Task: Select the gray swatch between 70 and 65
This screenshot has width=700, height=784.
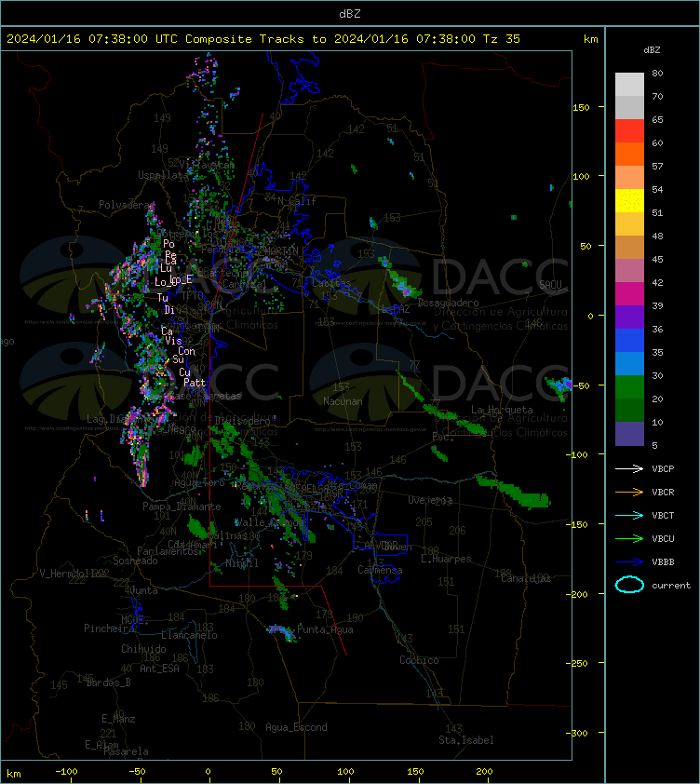Action: 629,107
